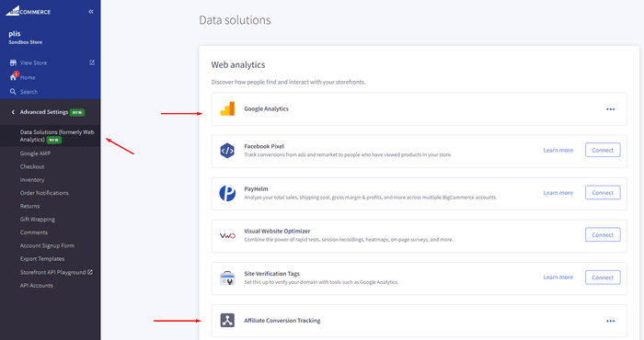Click the Visual Website Optimizer title
Screen dimensions: 644x340
point(277,231)
